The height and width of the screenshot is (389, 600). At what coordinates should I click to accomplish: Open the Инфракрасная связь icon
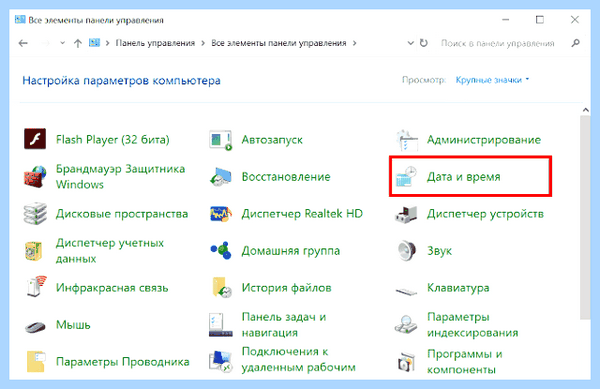36,286
